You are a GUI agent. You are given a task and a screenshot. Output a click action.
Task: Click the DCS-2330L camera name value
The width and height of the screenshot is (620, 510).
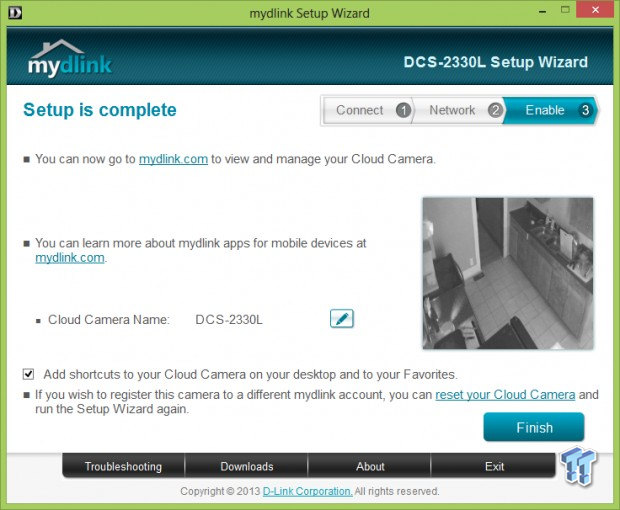point(229,319)
